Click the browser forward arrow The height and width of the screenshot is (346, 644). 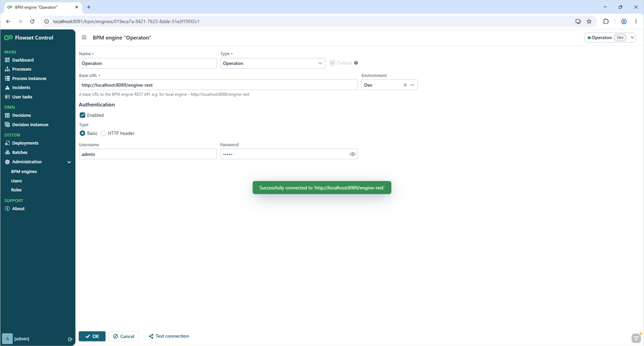(x=20, y=21)
